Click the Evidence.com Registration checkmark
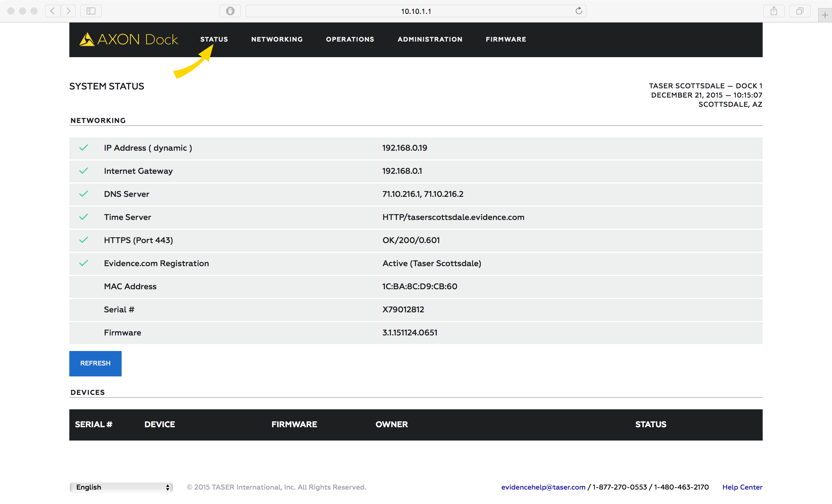The height and width of the screenshot is (504, 832). pos(83,263)
